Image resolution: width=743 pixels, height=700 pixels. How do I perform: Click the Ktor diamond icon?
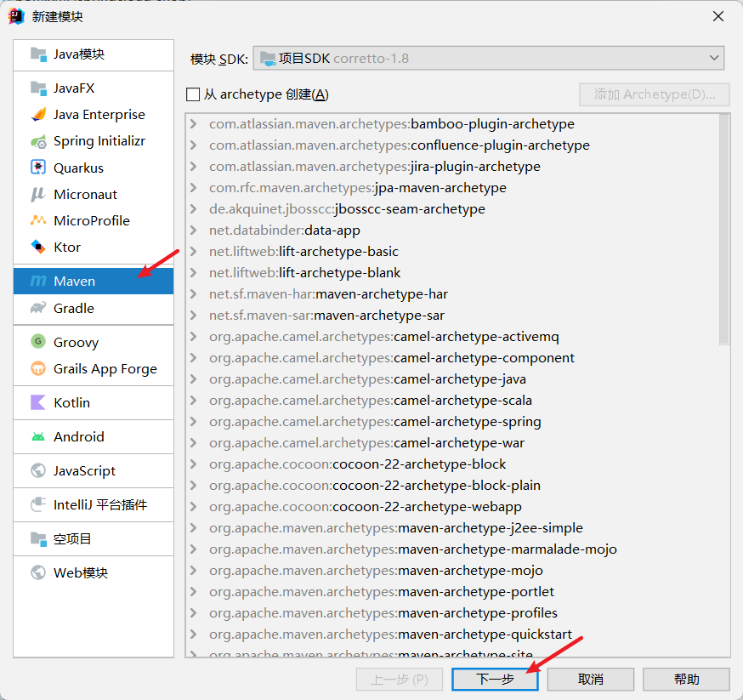point(38,247)
